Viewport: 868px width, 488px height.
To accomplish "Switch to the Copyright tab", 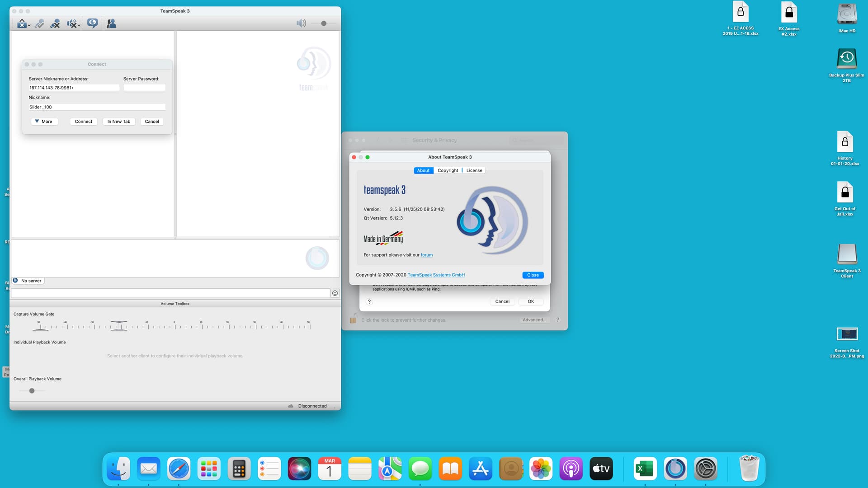I will (x=448, y=170).
